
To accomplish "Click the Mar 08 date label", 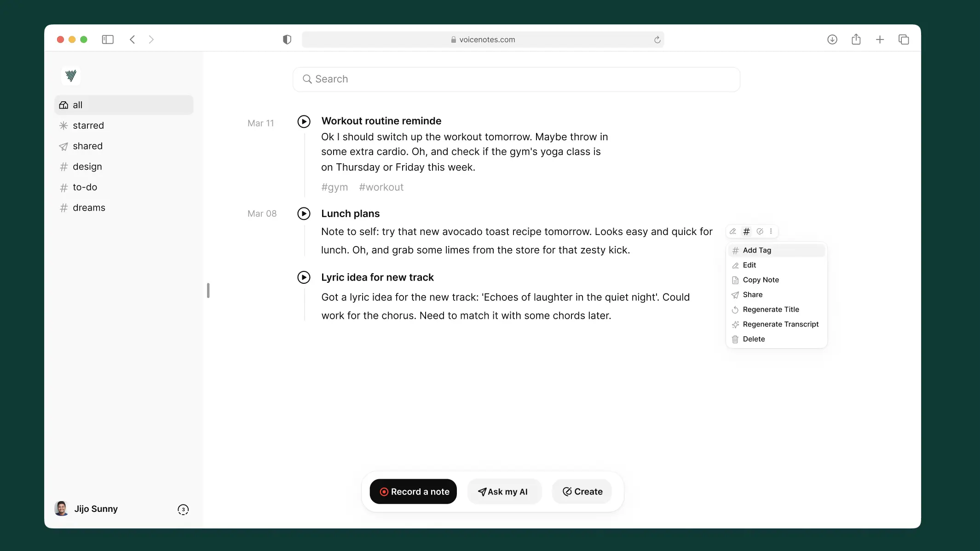I will [262, 213].
